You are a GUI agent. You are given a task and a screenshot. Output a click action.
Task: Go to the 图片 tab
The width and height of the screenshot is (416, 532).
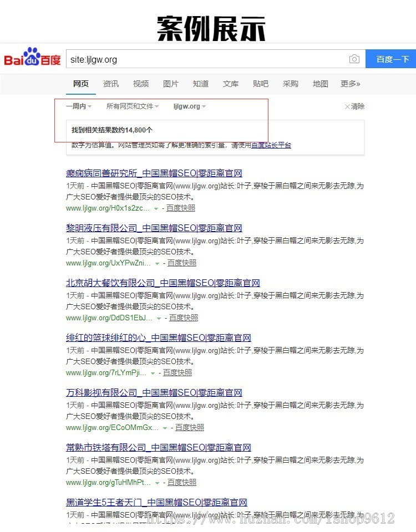pos(171,84)
